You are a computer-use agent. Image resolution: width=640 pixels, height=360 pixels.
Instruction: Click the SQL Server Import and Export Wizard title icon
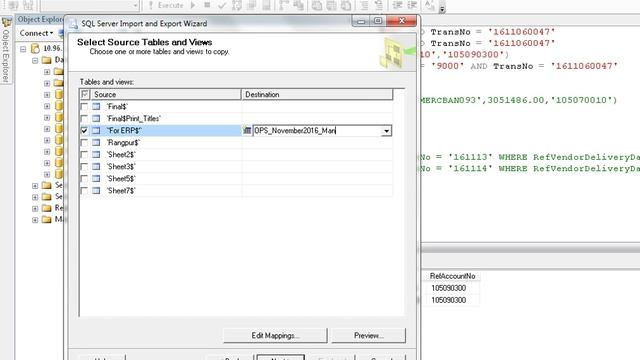point(73,24)
